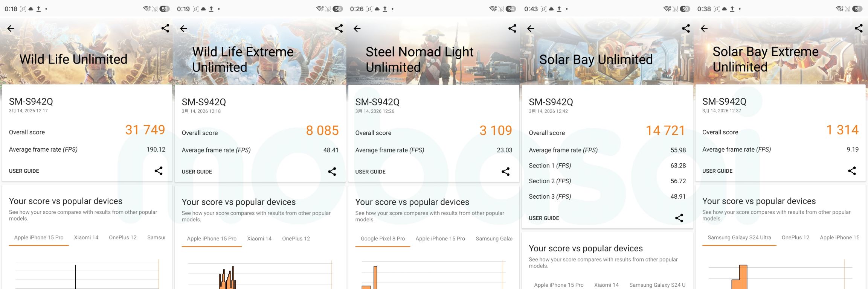
Task: Switch to Google Pixel 8 Pro tab
Action: coord(383,239)
